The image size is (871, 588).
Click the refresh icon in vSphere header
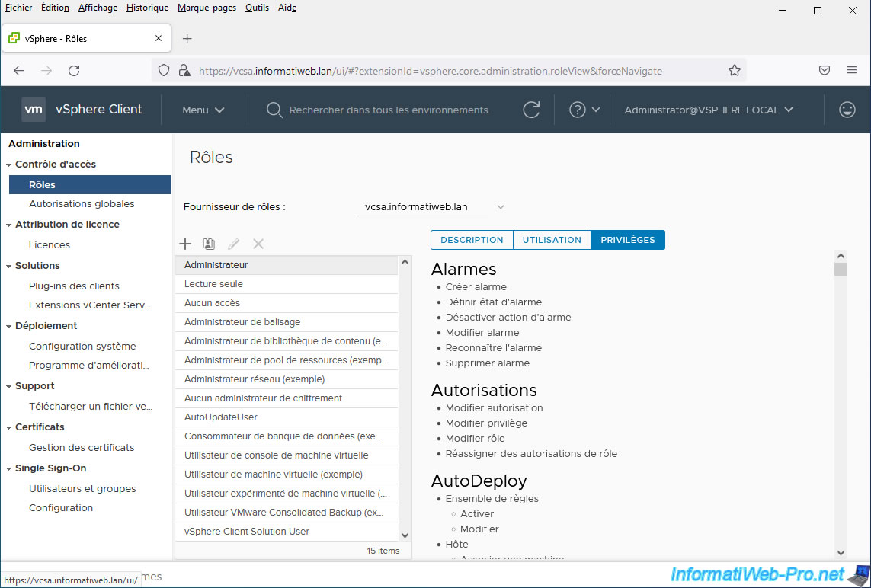[532, 110]
